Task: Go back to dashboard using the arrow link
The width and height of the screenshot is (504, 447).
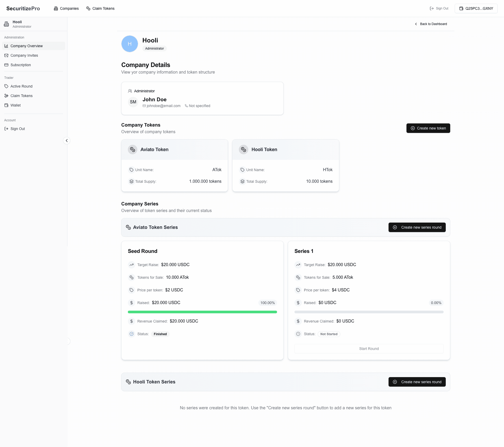Action: [431, 24]
